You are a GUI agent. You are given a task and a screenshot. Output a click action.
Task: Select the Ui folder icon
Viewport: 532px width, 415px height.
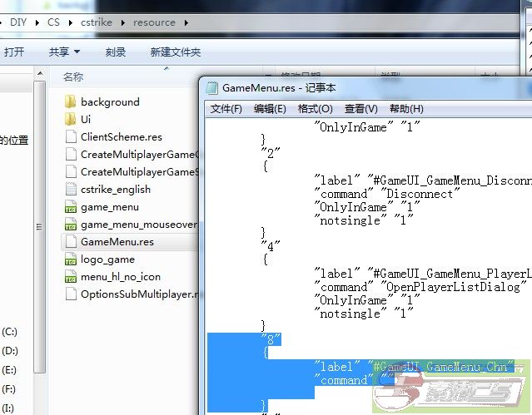[70, 120]
